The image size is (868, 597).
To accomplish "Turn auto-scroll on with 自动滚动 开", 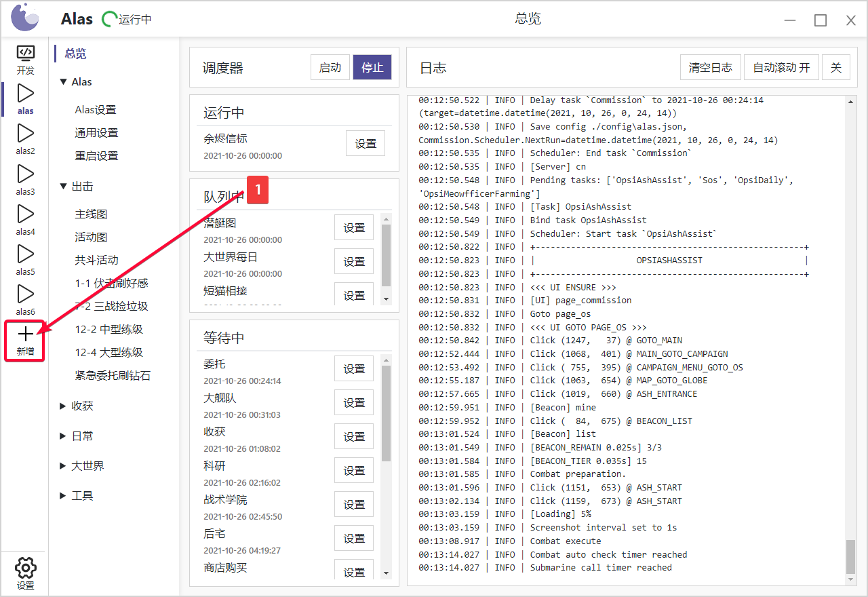I will pyautogui.click(x=781, y=68).
